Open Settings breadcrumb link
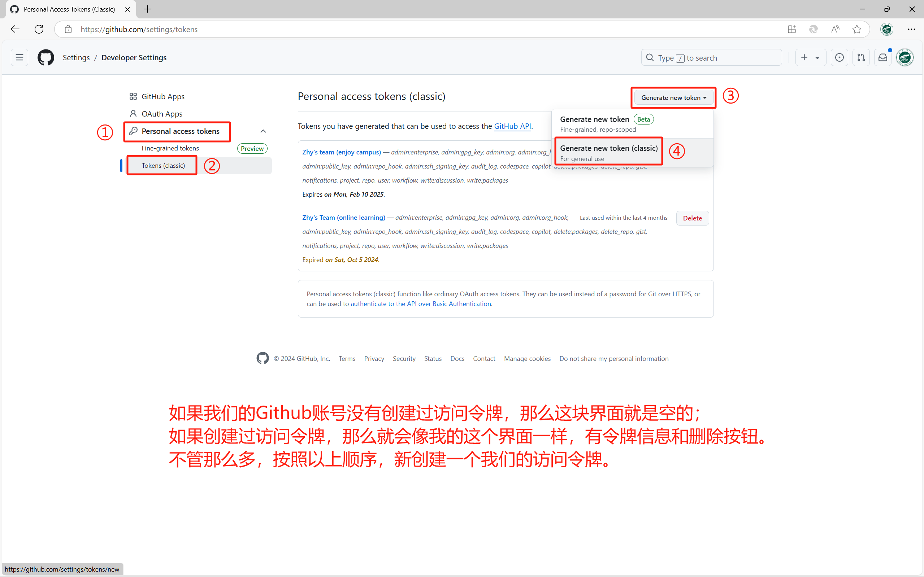This screenshot has width=924, height=577. click(76, 58)
